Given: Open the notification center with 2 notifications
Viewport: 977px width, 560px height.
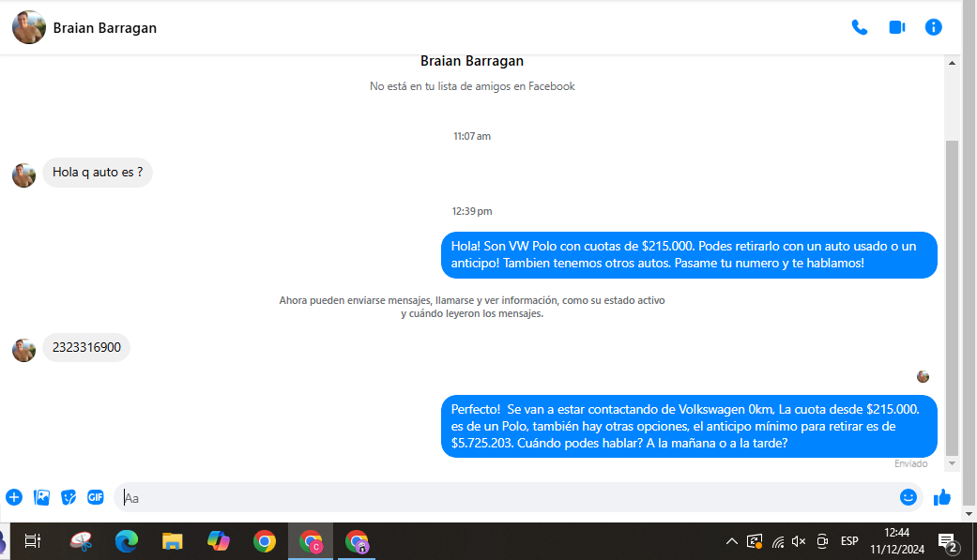Looking at the screenshot, I should pos(948,542).
